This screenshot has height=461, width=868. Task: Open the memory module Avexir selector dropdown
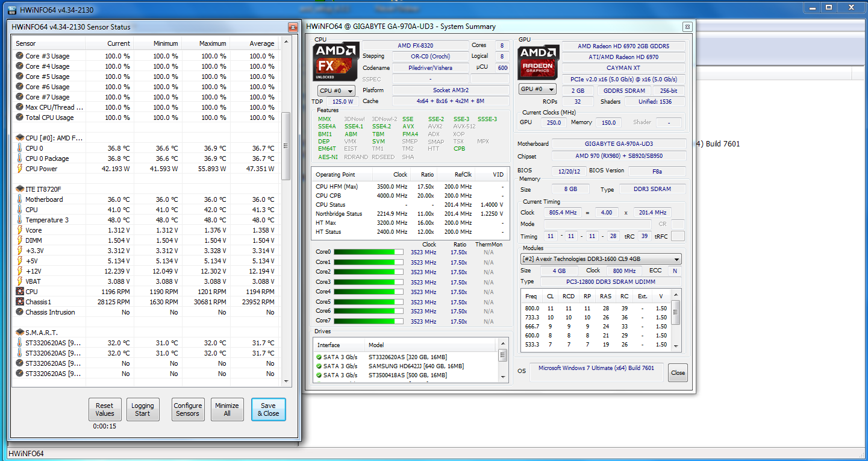(601, 259)
